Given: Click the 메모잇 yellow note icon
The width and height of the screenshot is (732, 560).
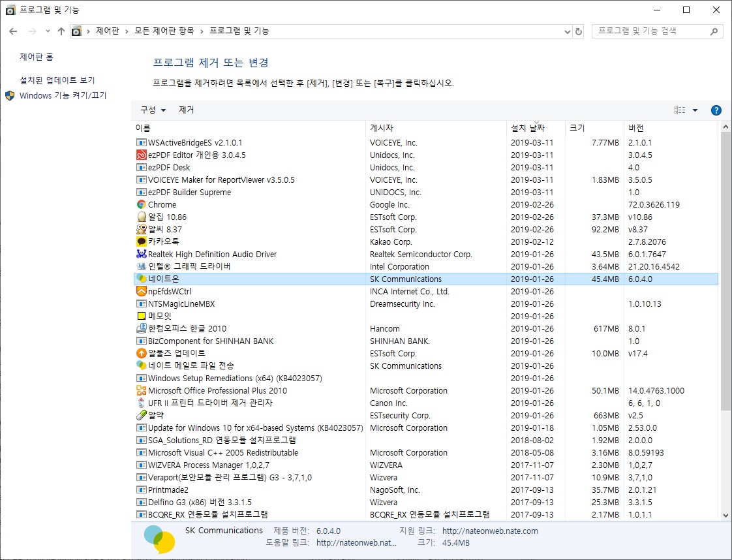Looking at the screenshot, I should point(142,316).
